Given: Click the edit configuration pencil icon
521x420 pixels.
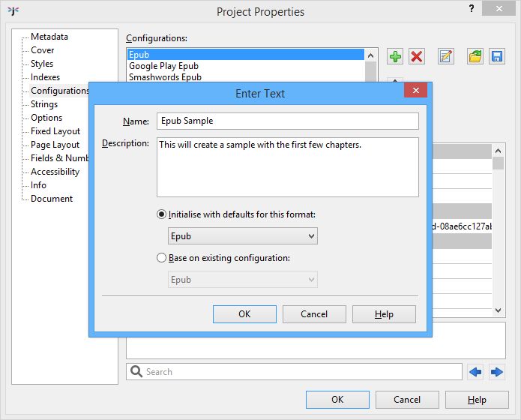Looking at the screenshot, I should point(446,56).
